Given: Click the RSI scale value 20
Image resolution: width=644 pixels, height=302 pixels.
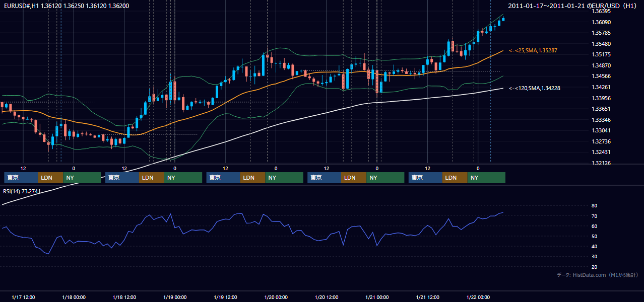Looking at the screenshot, I should (594, 267).
